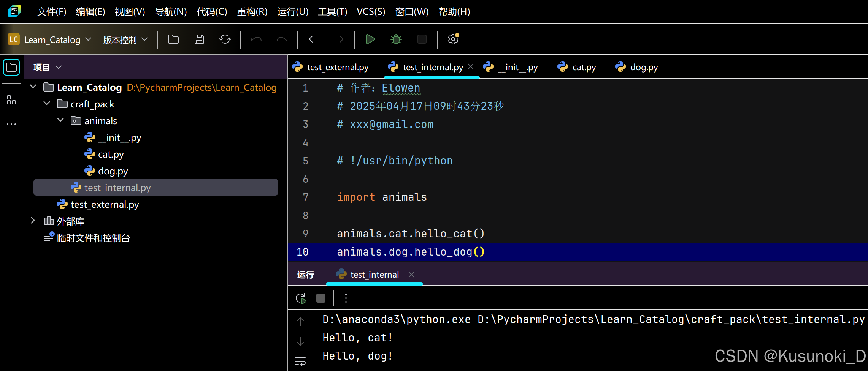Select cat.py in project tree
868x371 pixels.
[x=104, y=154]
